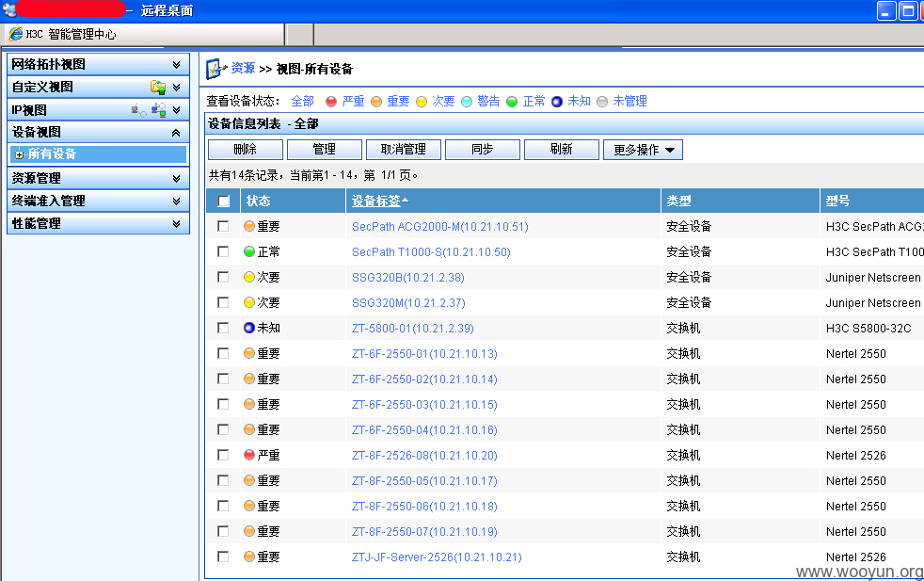Image resolution: width=924 pixels, height=581 pixels.
Task: Open the 网络拓扑视图 sidebar section
Action: click(98, 64)
